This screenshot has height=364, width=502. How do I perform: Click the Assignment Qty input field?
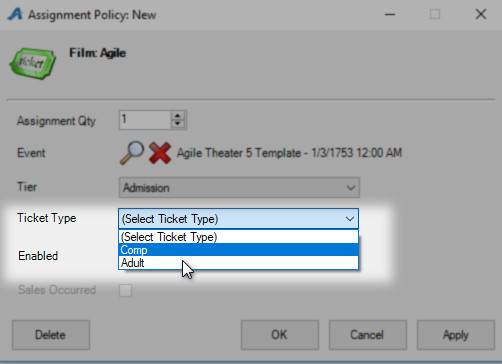pyautogui.click(x=145, y=120)
